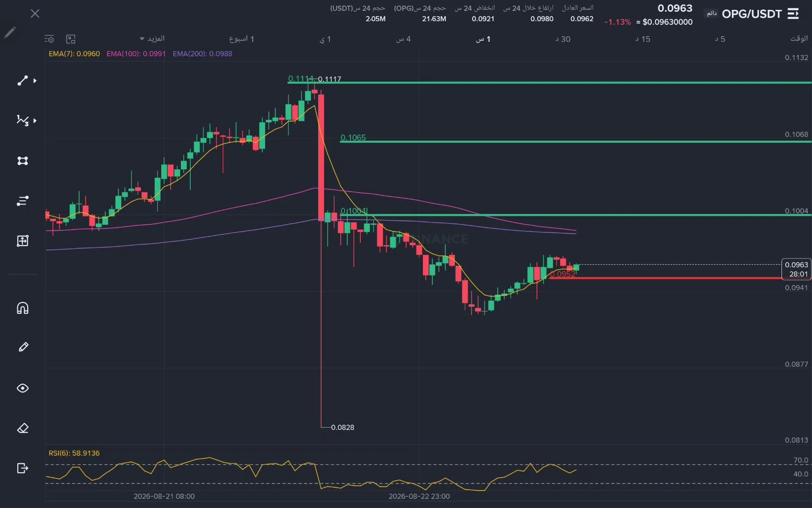The width and height of the screenshot is (812, 508).
Task: Click the 0.1117 high price marker
Action: pos(329,79)
